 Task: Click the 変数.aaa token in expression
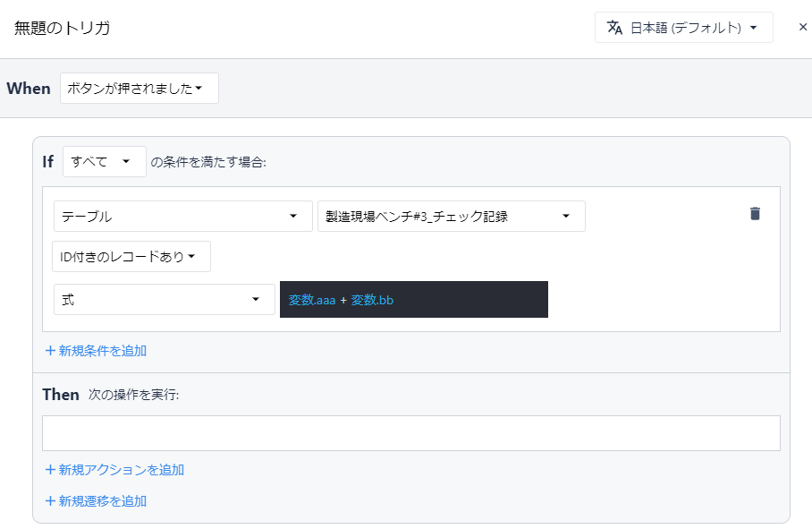(x=312, y=300)
